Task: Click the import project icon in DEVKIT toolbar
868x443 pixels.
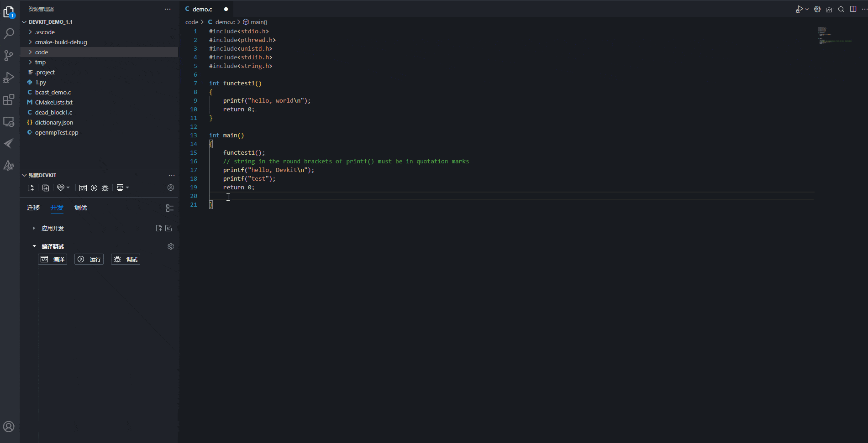Action: [46, 188]
